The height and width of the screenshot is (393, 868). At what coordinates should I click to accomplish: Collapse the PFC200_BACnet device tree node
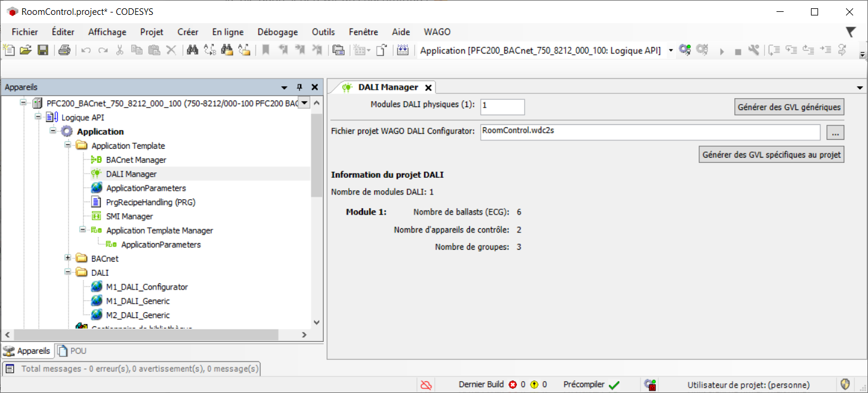24,103
